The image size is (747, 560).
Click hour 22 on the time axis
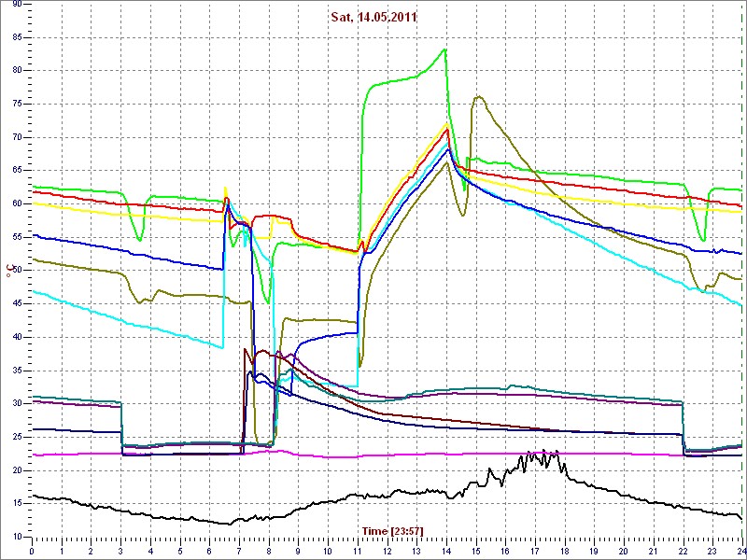(x=684, y=551)
